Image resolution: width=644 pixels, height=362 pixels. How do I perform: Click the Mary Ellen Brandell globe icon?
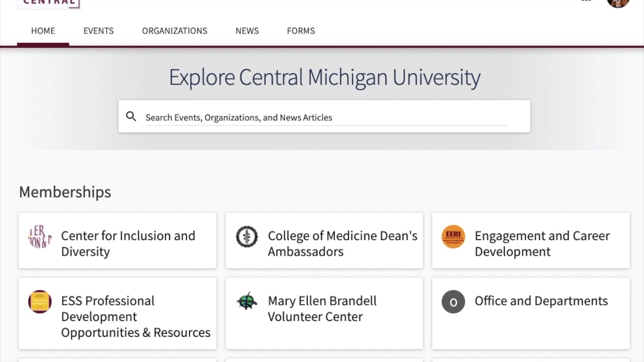pos(246,302)
